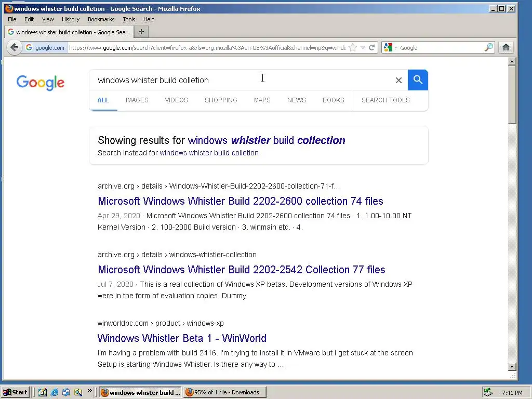Image resolution: width=532 pixels, height=399 pixels.
Task: Click the first Quick Launch notepad icon
Action: point(42,392)
